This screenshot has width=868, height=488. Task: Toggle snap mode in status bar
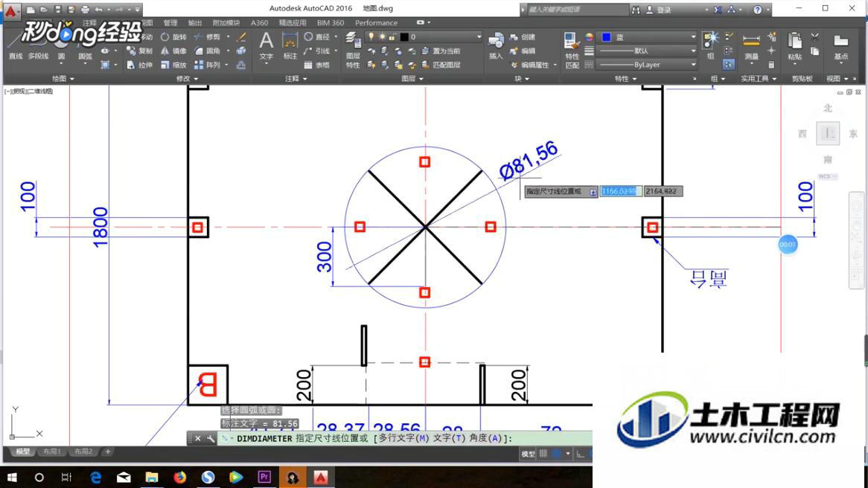tap(556, 454)
